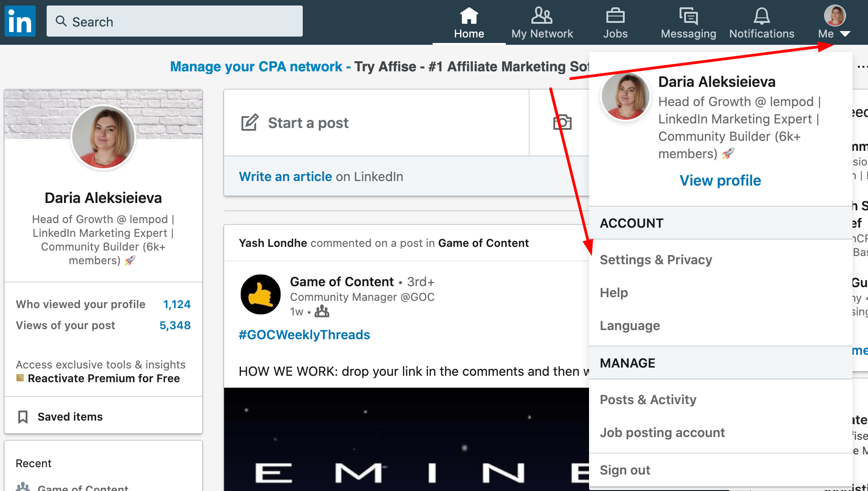Screen dimensions: 868x491
Task: Open Game of Content group link in feed header
Action: click(483, 243)
